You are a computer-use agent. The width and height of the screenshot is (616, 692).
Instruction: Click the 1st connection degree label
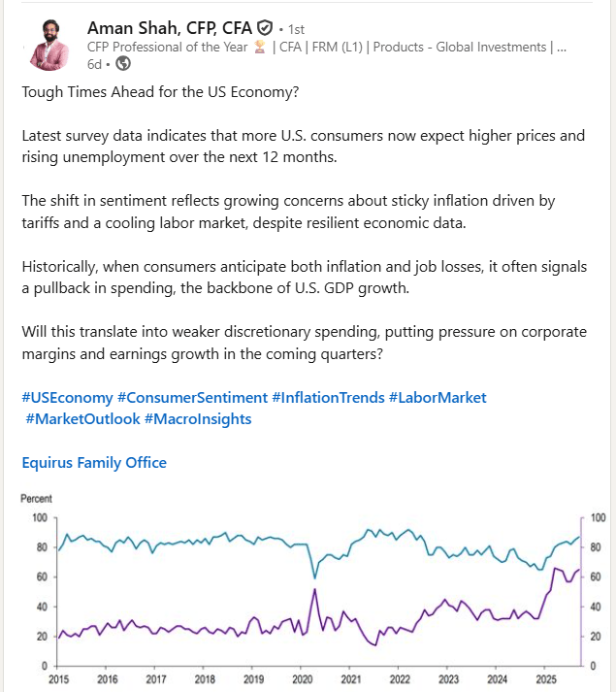293,29
